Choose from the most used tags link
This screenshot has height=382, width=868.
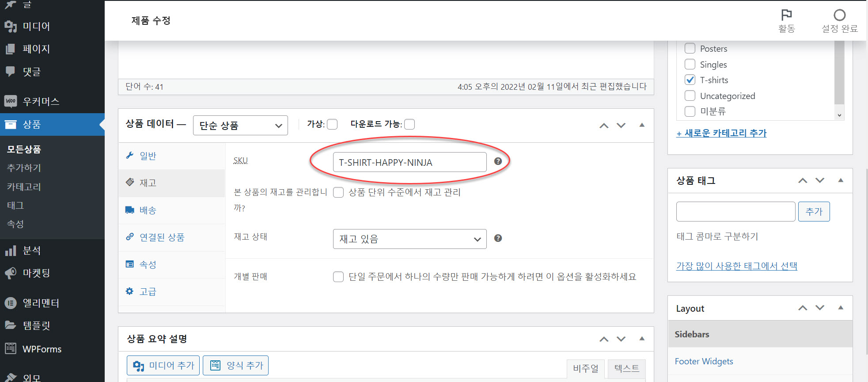pos(736,266)
